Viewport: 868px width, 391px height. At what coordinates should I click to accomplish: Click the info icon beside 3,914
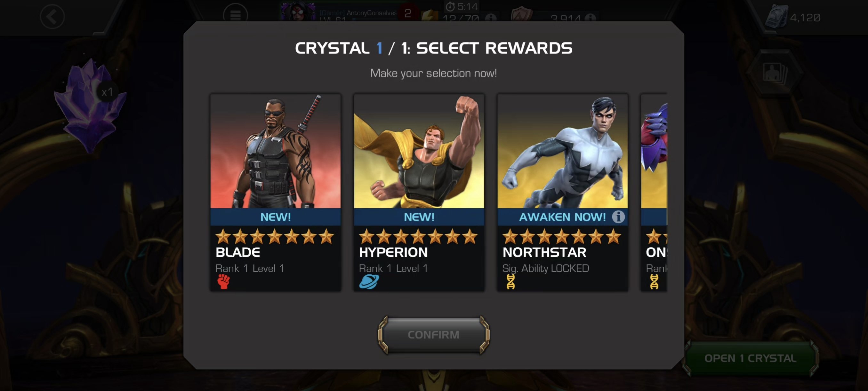(590, 18)
